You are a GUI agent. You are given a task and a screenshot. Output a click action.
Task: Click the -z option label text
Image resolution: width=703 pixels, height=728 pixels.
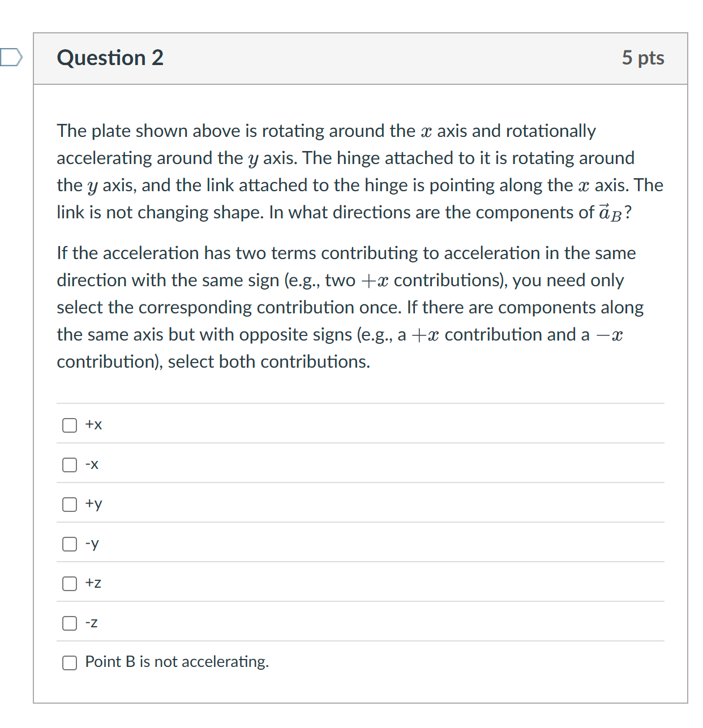[91, 623]
